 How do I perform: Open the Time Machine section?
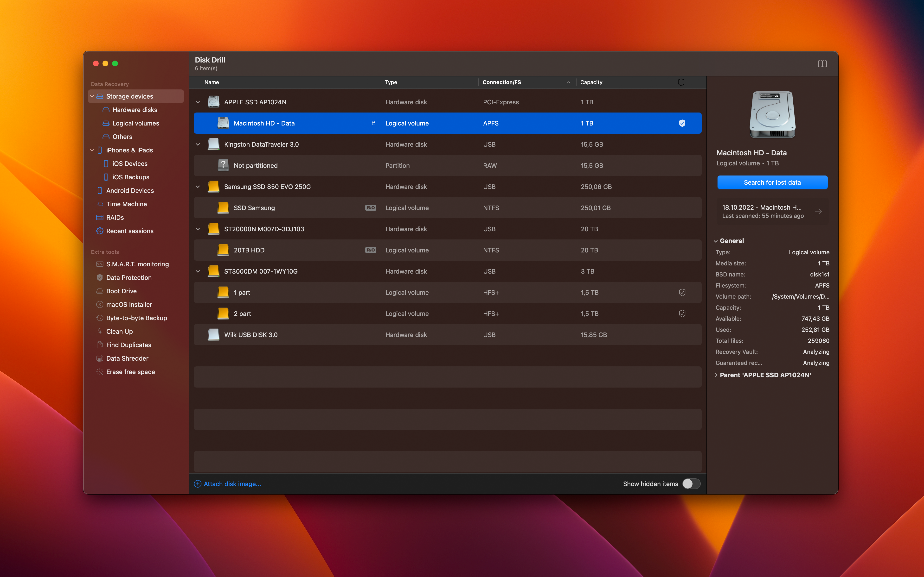coord(126,204)
